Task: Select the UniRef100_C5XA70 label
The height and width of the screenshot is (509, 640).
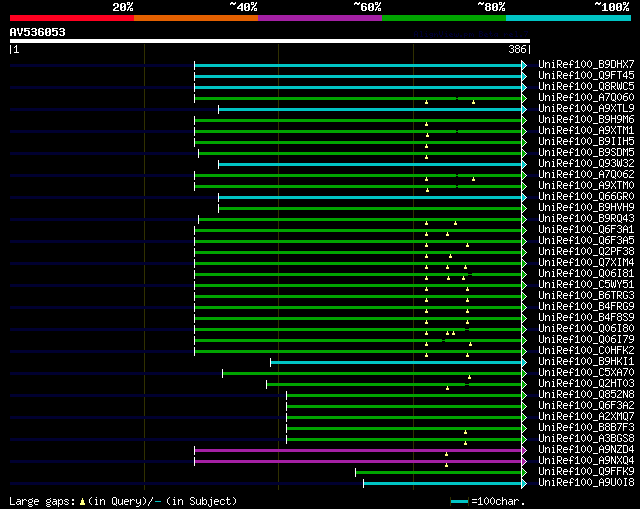Action: 586,373
